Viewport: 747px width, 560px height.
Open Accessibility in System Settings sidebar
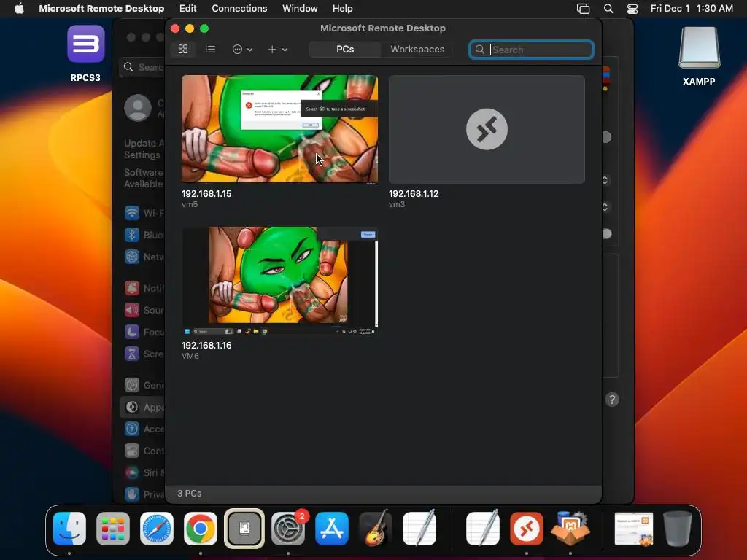tap(144, 429)
